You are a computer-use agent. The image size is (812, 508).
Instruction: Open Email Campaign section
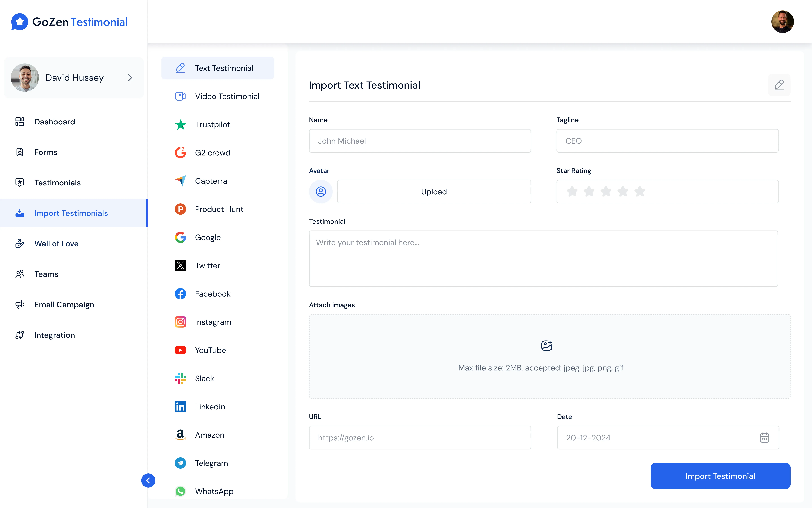74,305
